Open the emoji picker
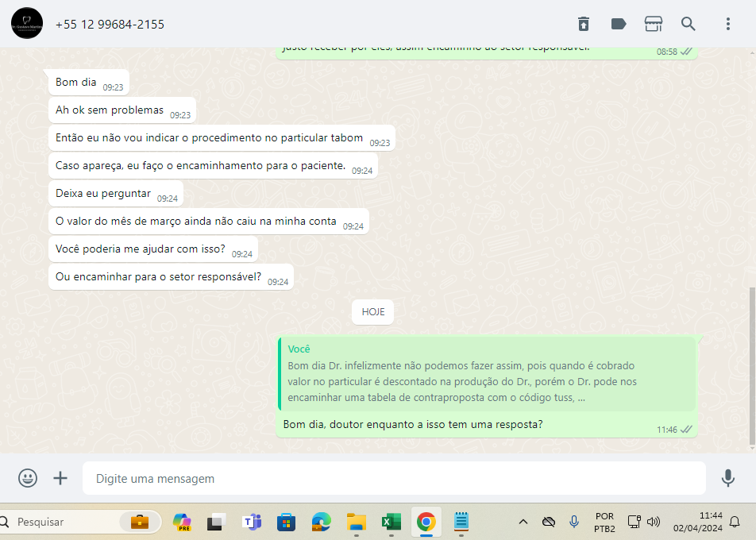This screenshot has height=540, width=756. pyautogui.click(x=28, y=478)
